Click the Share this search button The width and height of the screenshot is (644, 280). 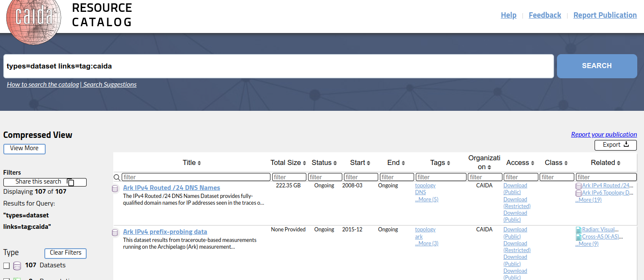tap(45, 182)
